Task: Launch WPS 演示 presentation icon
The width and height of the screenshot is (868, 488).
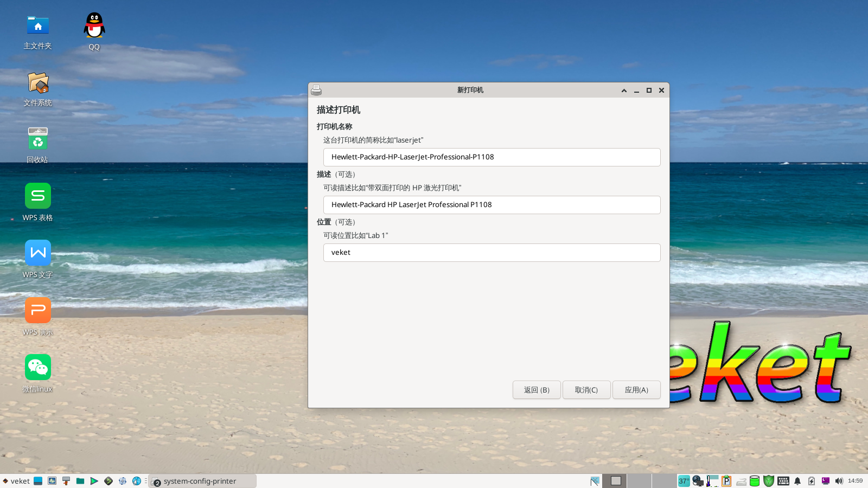Action: click(x=38, y=310)
